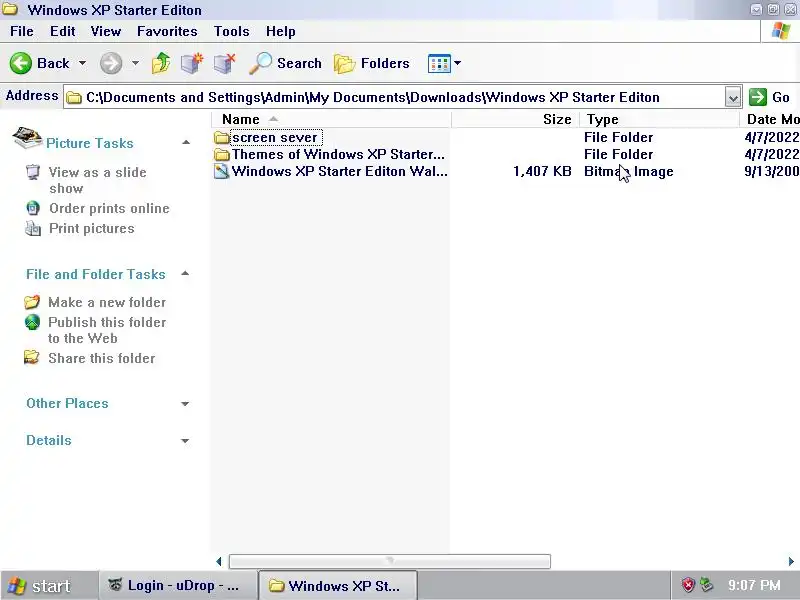Click the Order prints online icon
The width and height of the screenshot is (800, 600).
point(33,208)
